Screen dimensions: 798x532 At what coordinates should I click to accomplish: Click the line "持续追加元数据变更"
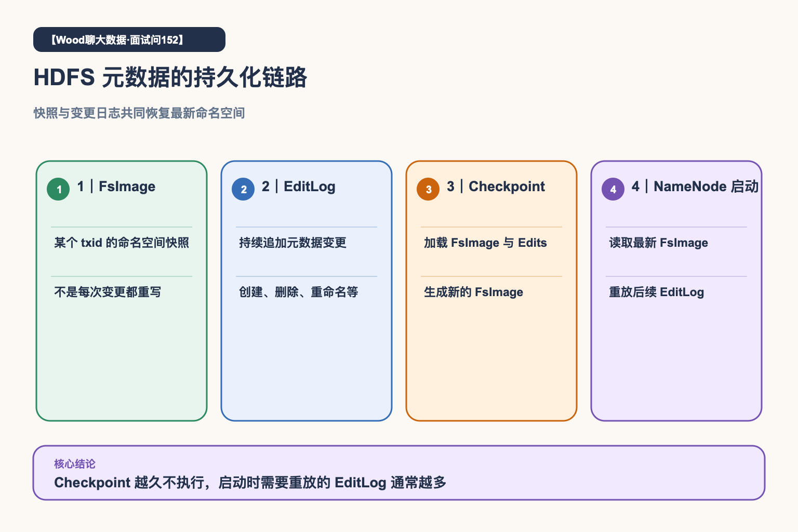click(x=292, y=243)
